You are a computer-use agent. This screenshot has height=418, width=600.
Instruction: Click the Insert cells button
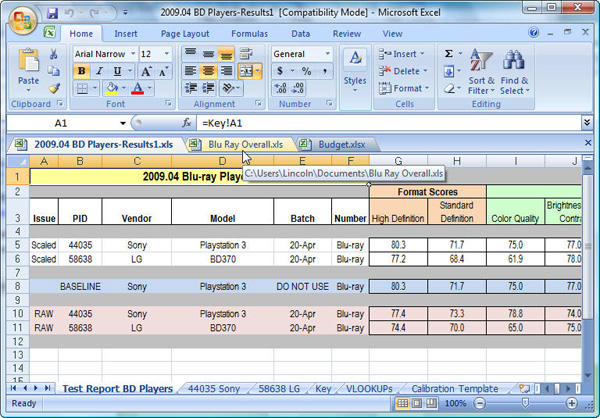coord(404,54)
